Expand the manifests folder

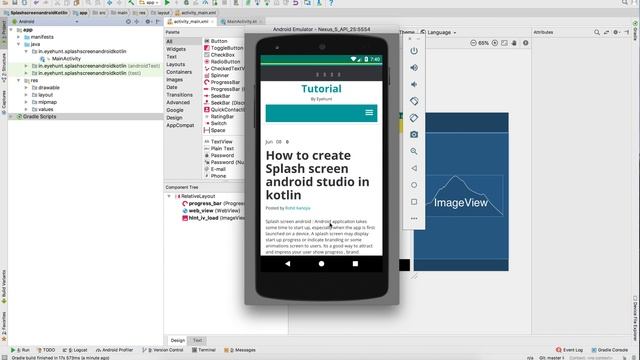(18, 37)
